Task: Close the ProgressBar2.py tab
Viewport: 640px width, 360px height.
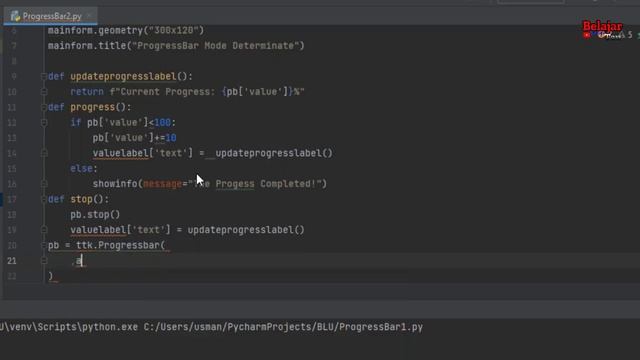Action: pyautogui.click(x=89, y=16)
